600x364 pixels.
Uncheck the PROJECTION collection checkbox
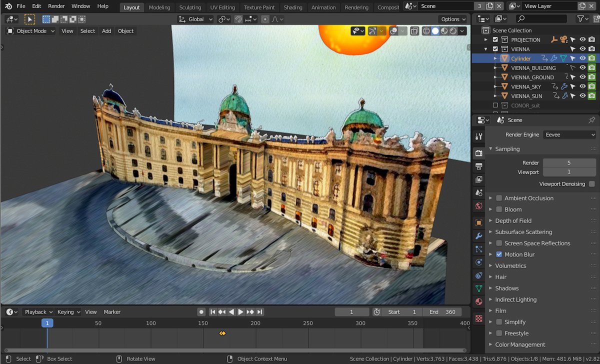(x=495, y=39)
